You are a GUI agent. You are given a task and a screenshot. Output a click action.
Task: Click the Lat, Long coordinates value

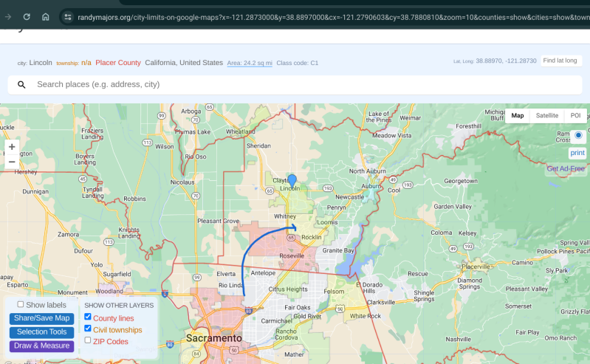[506, 61]
